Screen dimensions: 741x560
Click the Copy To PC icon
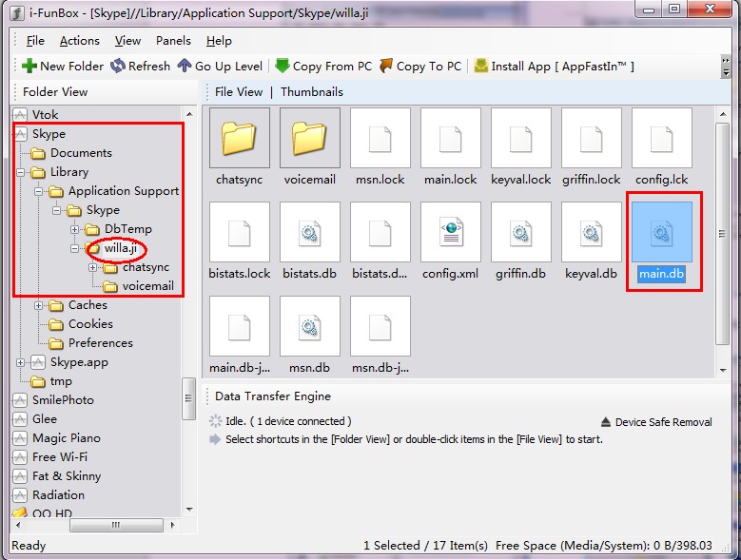386,66
